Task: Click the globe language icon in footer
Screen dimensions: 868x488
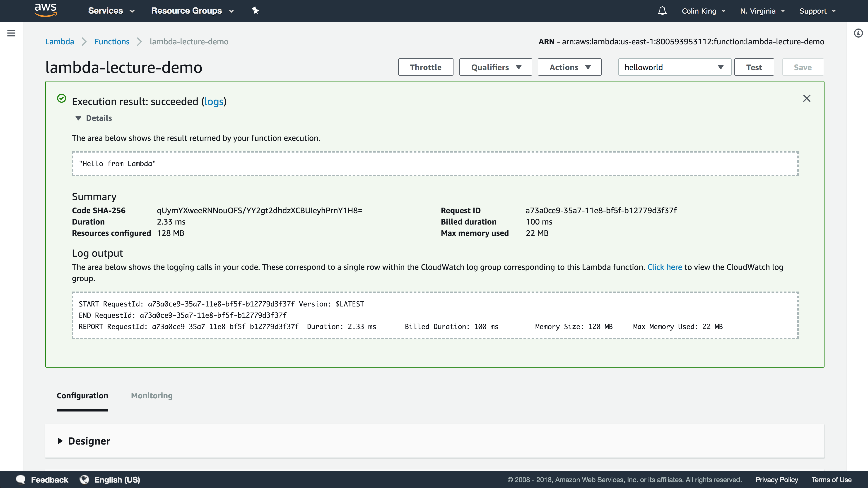Action: tap(84, 480)
